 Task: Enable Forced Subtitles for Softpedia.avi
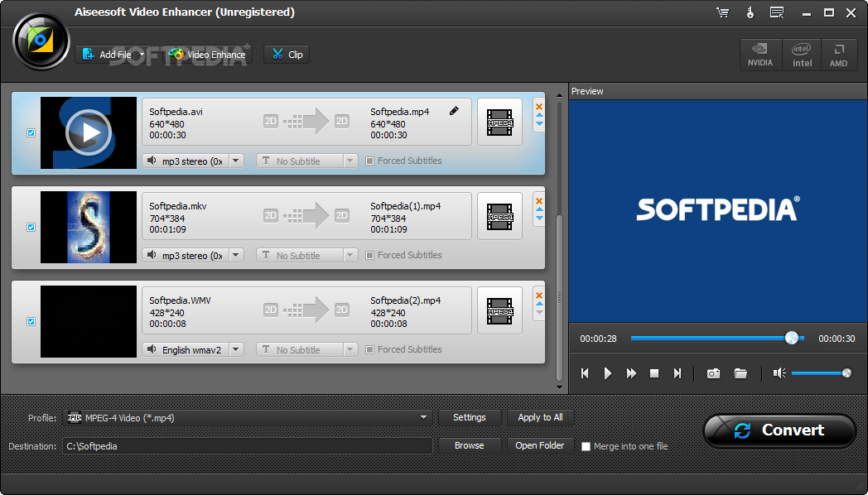coord(369,161)
